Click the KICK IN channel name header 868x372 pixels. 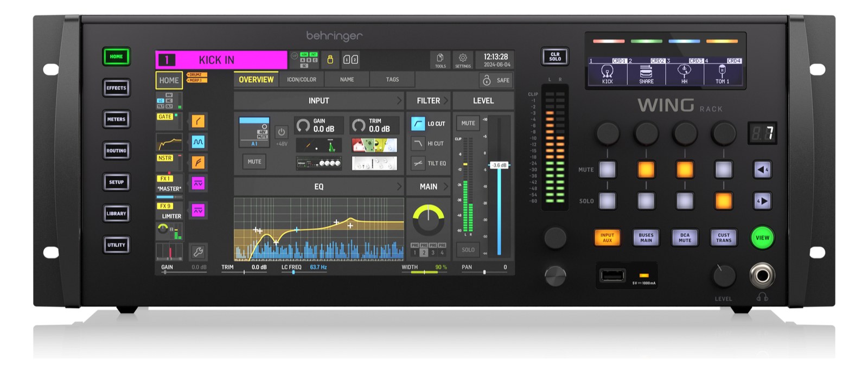pyautogui.click(x=221, y=60)
